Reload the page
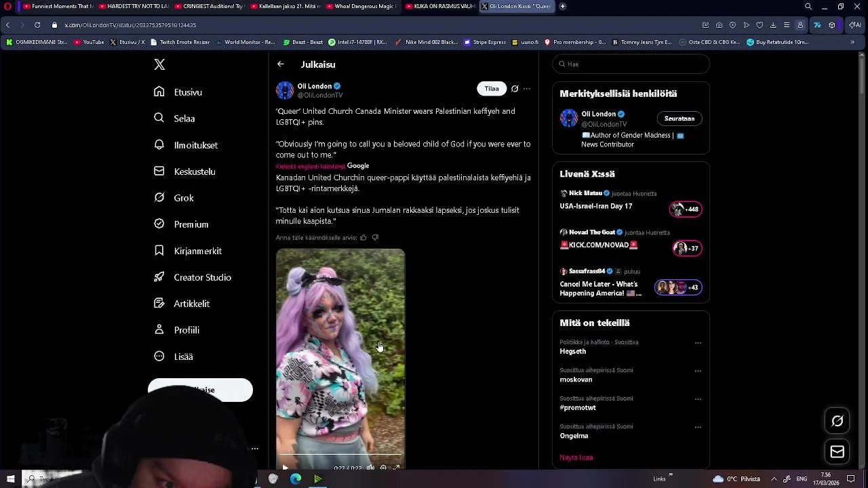The width and height of the screenshot is (868, 488). coord(37,25)
